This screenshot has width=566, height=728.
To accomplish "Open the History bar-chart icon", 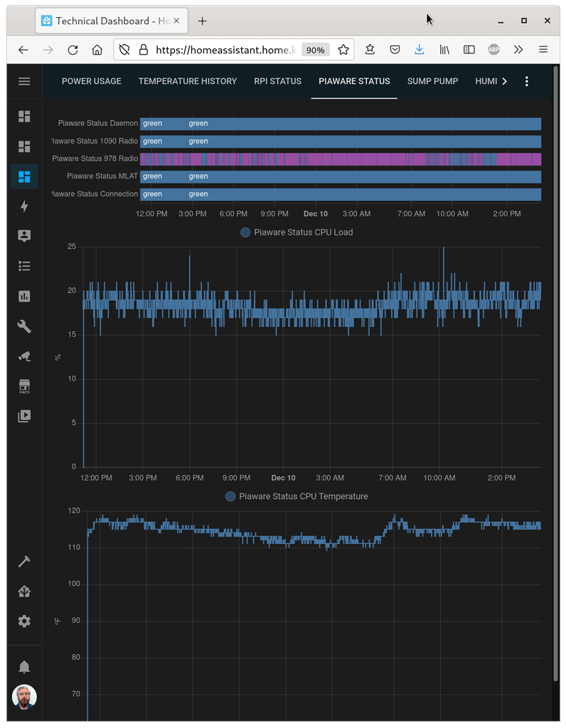I will click(x=24, y=296).
